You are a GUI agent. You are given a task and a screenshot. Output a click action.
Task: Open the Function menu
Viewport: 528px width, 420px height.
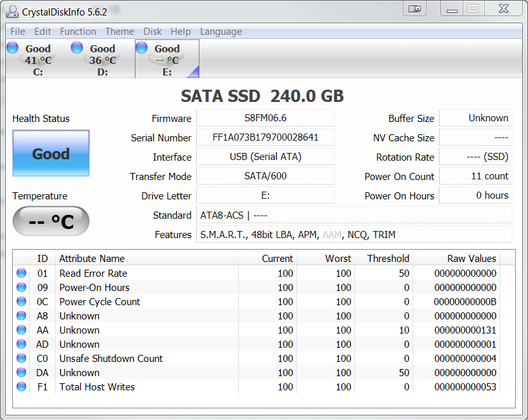click(x=78, y=32)
